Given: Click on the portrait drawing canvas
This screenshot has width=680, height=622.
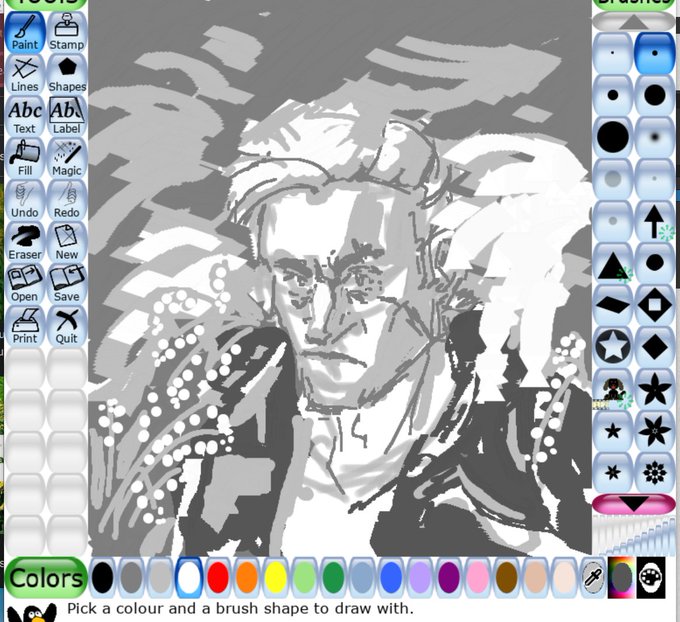Looking at the screenshot, I should [340, 278].
